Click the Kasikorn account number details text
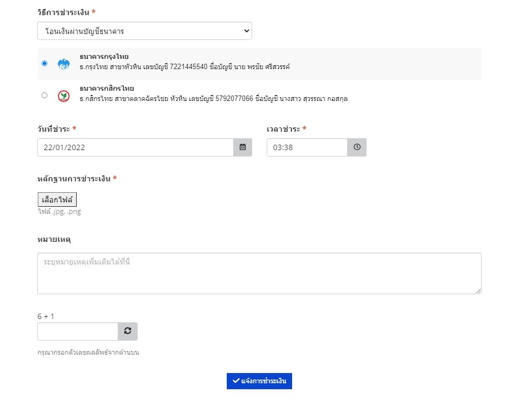This screenshot has width=514, height=420. pyautogui.click(x=213, y=99)
